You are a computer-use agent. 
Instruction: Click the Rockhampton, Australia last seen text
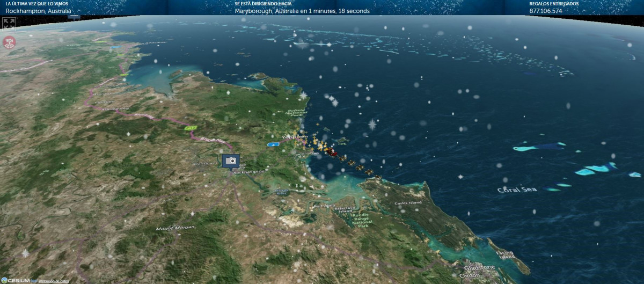pos(38,11)
